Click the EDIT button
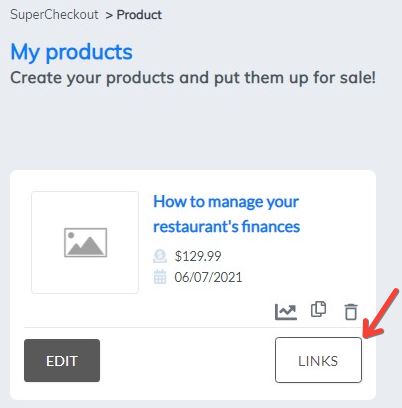The width and height of the screenshot is (402, 408). tap(62, 360)
